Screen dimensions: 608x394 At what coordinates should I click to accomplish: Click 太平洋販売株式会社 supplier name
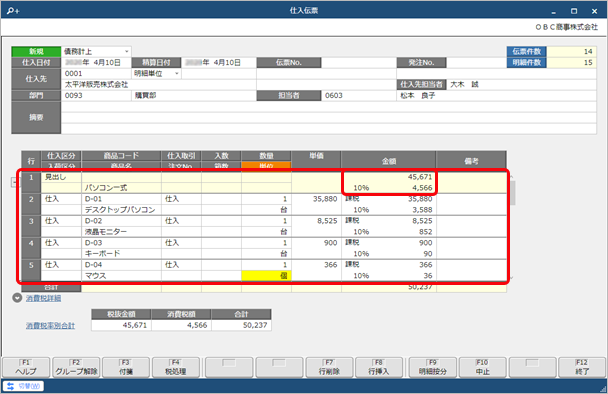(x=97, y=85)
